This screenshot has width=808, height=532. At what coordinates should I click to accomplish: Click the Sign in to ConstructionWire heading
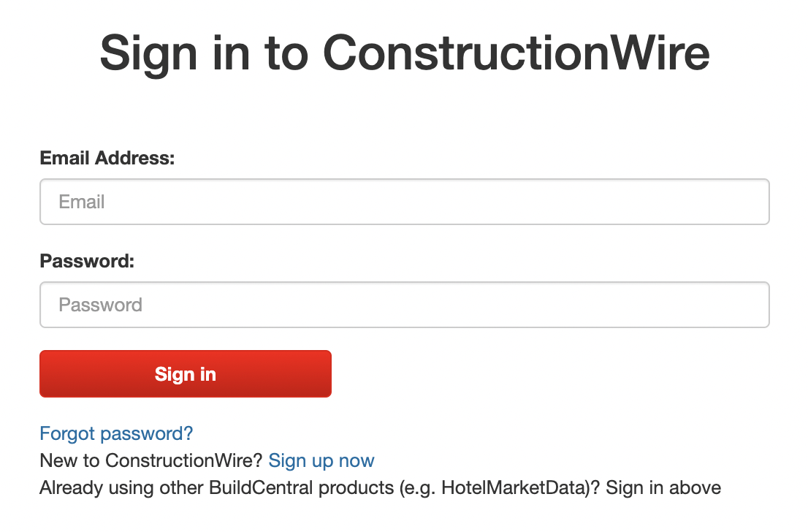pyautogui.click(x=404, y=53)
